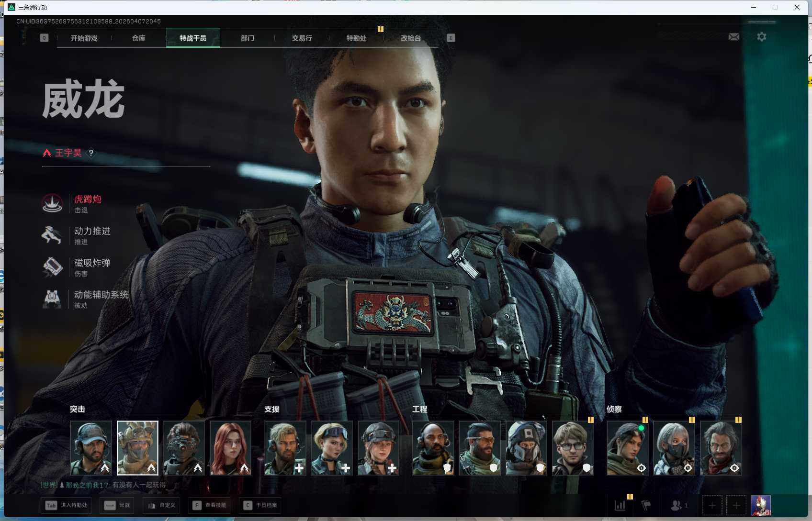Choose the recon operator with green dot
This screenshot has width=812, height=521.
pos(628,448)
